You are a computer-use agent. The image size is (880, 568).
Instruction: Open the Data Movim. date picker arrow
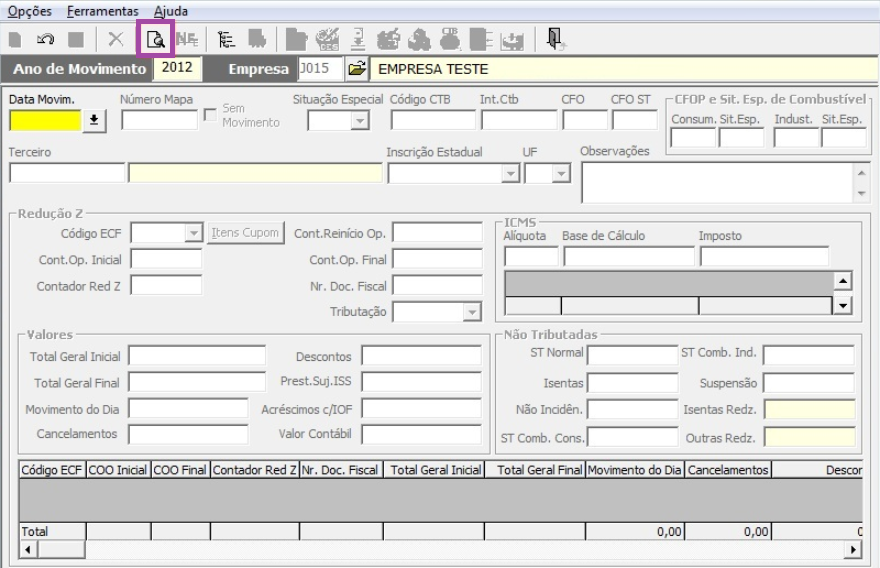click(x=94, y=121)
